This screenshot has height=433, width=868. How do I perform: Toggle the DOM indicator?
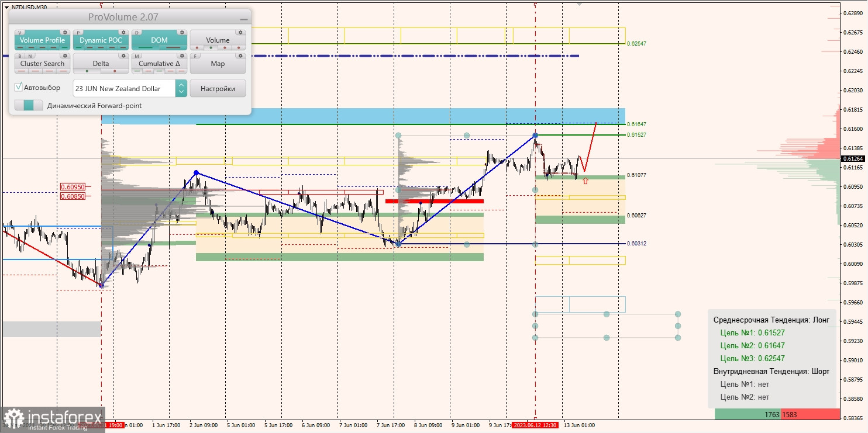click(159, 40)
